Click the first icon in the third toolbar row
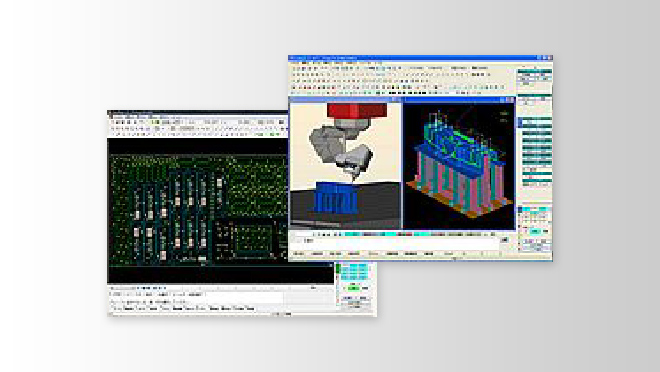Image resolution: width=660 pixels, height=372 pixels. coord(294,81)
